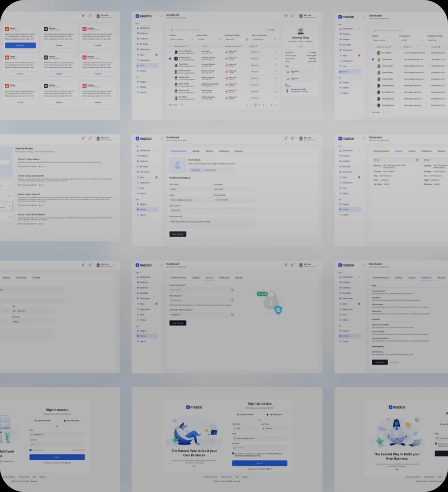Click calendar icon in Transaction list Date field
Viewport: 448px width, 492px height.
[x=247, y=39]
